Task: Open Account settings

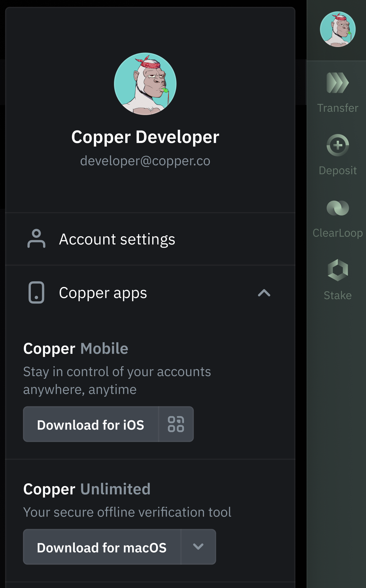Action: (x=150, y=239)
